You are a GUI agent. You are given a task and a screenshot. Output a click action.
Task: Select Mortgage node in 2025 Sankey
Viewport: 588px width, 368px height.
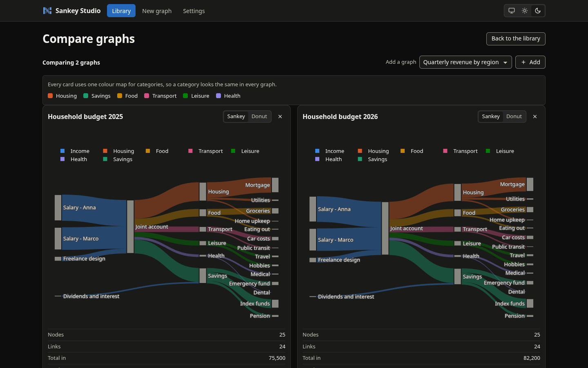275,185
